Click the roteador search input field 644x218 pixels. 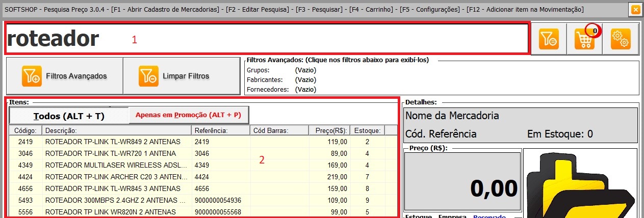[265, 39]
